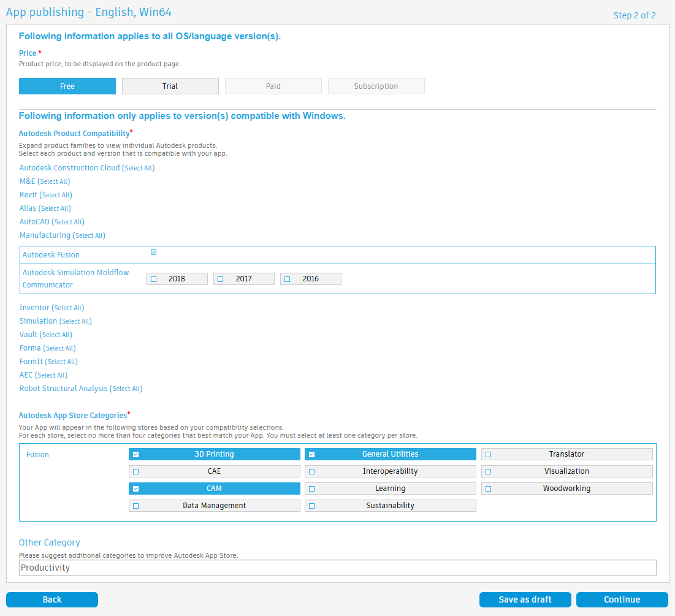
Task: Expand the Forma product family
Action: [30, 348]
